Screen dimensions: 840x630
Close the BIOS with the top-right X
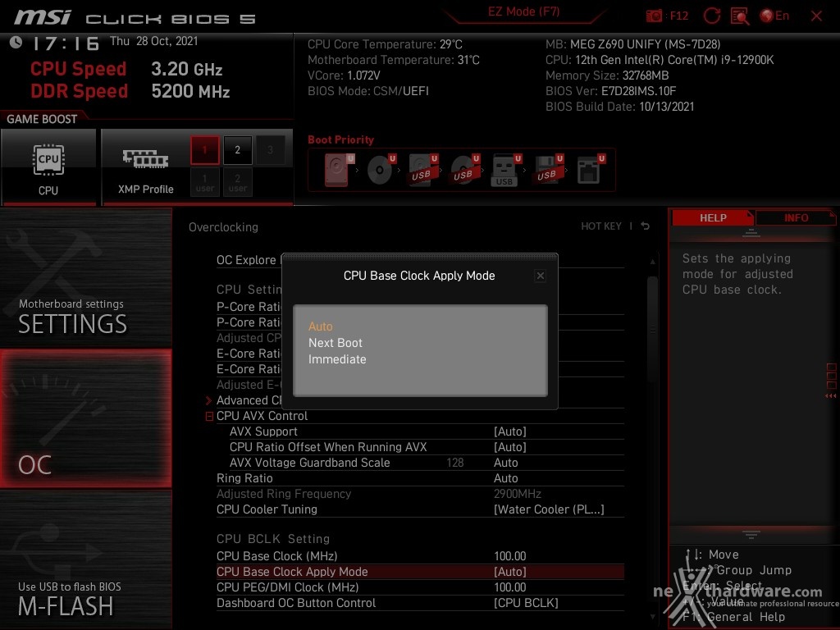[816, 16]
